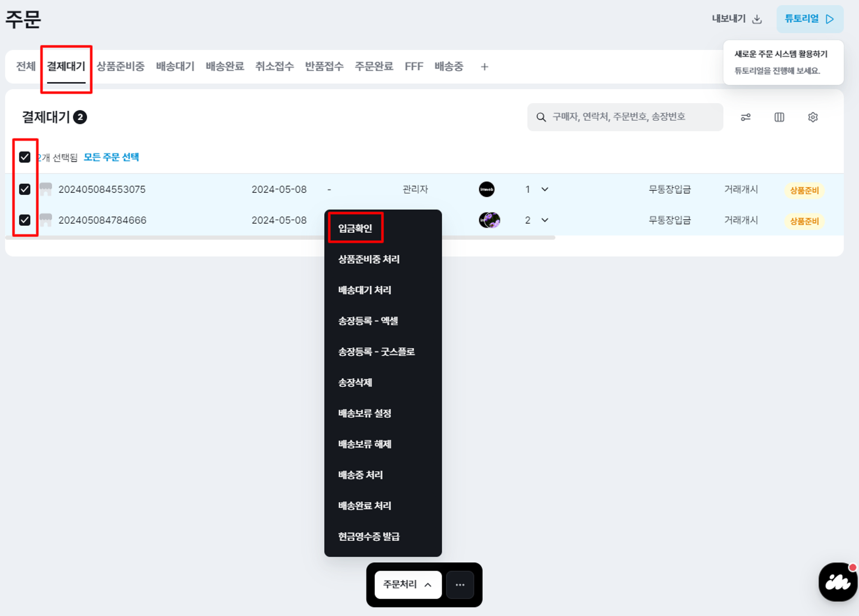Open the chat support bubble icon

[837, 582]
